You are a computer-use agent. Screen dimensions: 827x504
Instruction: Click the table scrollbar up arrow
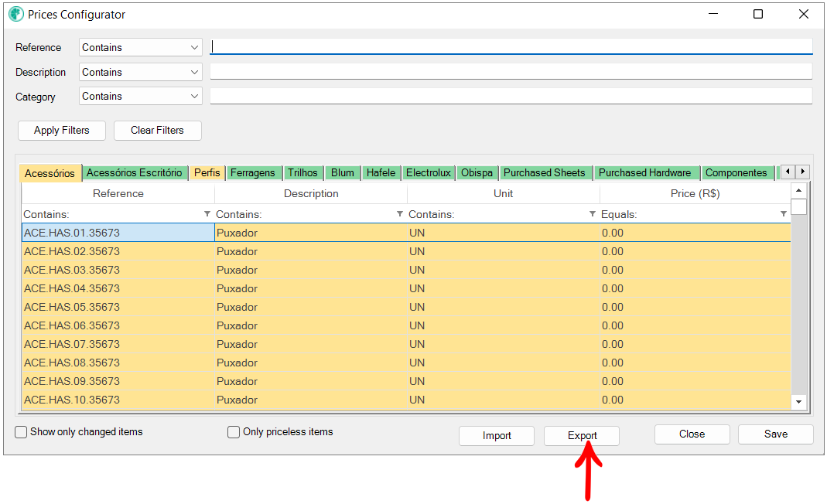click(798, 190)
